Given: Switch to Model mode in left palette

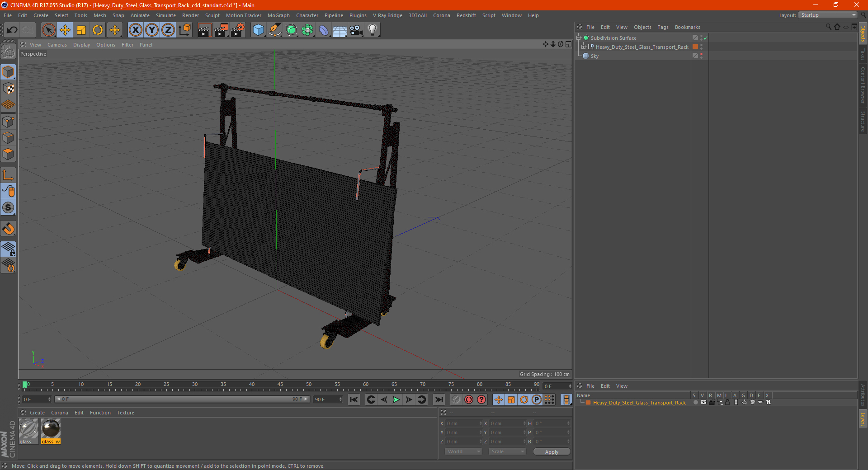Looking at the screenshot, I should click(x=8, y=72).
